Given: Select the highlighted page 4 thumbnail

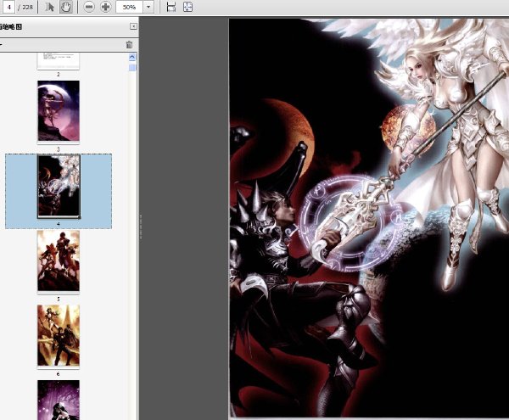Looking at the screenshot, I should 59,187.
